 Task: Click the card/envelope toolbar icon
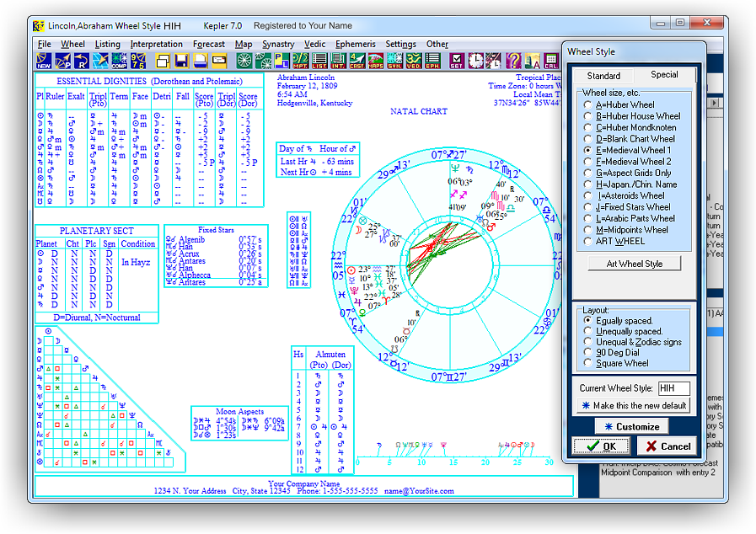[x=219, y=61]
